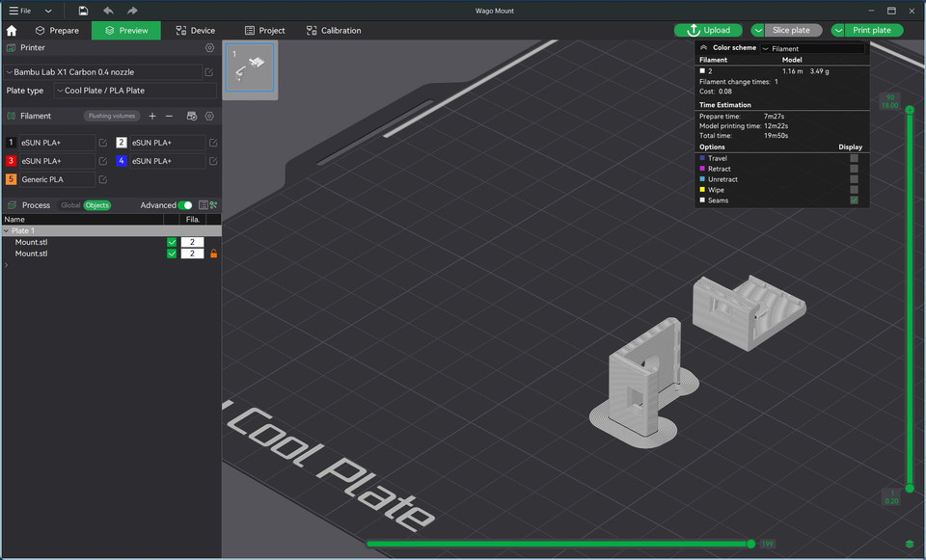
Task: Open the Color scheme Filament dropdown
Action: pos(813,46)
